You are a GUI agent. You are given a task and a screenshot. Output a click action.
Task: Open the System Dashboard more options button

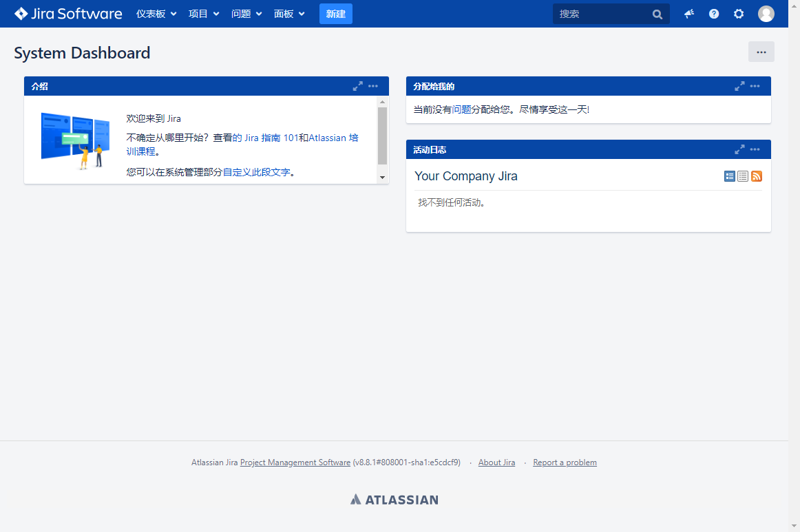761,52
